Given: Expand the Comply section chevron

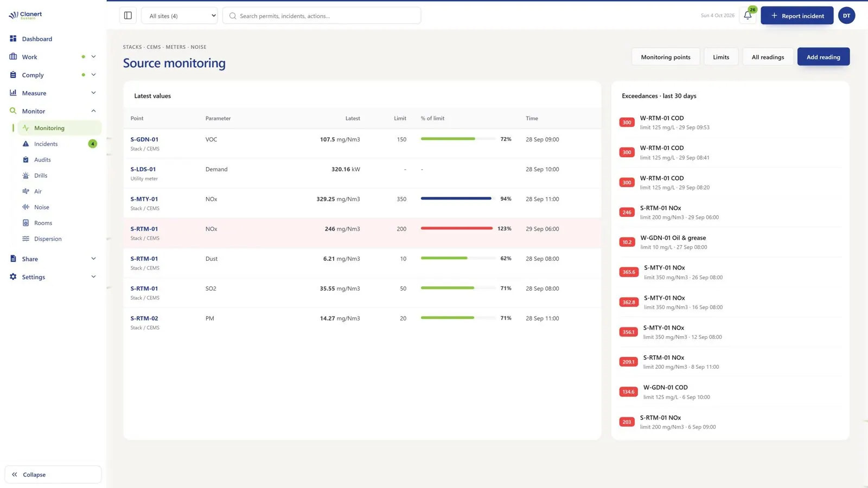Looking at the screenshot, I should pos(93,75).
